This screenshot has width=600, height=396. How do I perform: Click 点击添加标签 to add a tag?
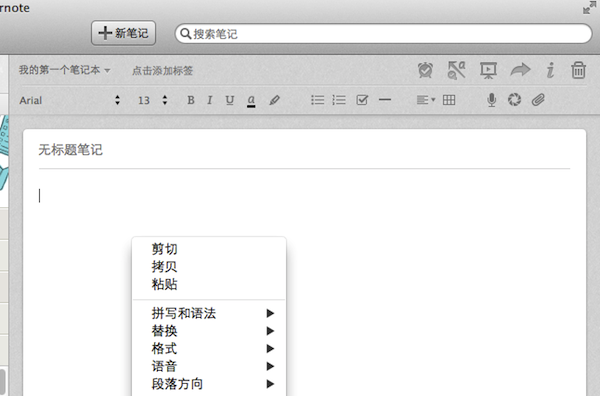point(162,71)
